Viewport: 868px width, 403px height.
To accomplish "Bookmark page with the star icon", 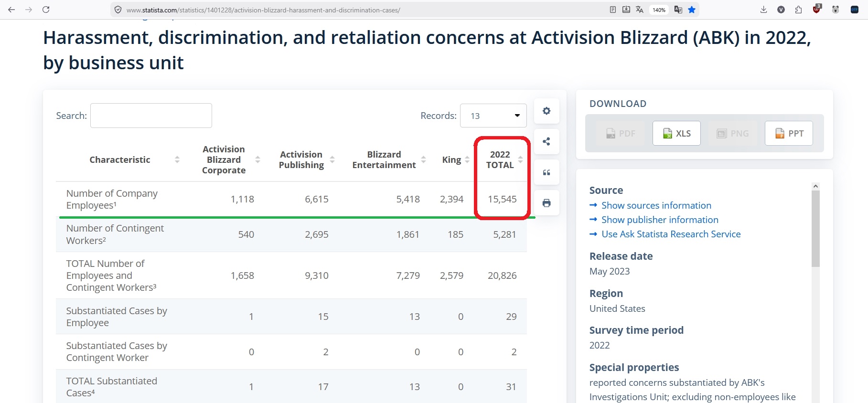I will point(692,10).
